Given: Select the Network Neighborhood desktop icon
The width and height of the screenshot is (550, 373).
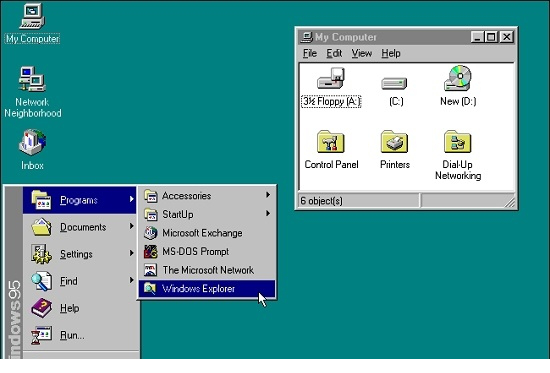Looking at the screenshot, I should point(32,79).
